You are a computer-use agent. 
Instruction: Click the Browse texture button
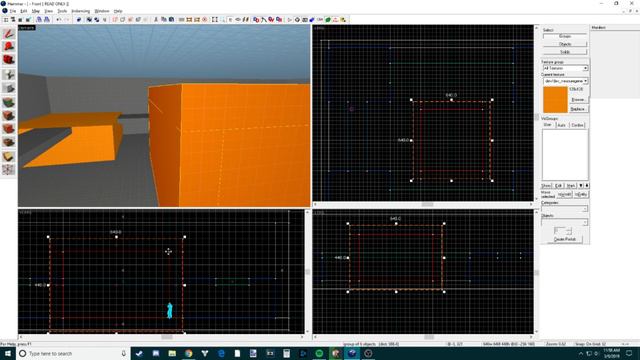click(x=578, y=100)
